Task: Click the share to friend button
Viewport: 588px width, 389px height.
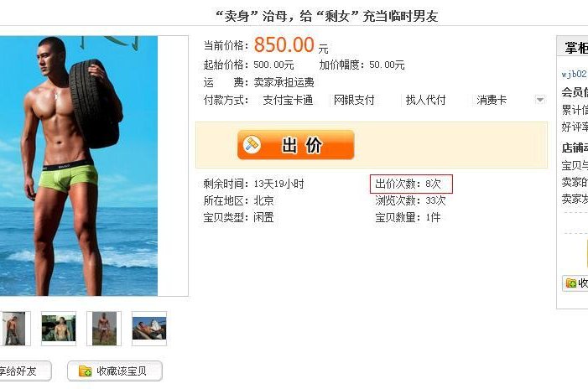Action: 25,371
